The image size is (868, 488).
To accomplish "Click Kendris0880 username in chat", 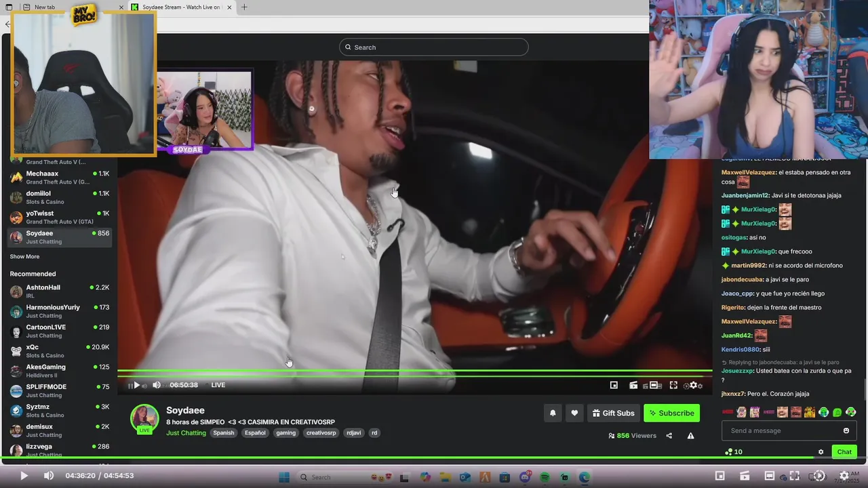I will click(x=741, y=350).
